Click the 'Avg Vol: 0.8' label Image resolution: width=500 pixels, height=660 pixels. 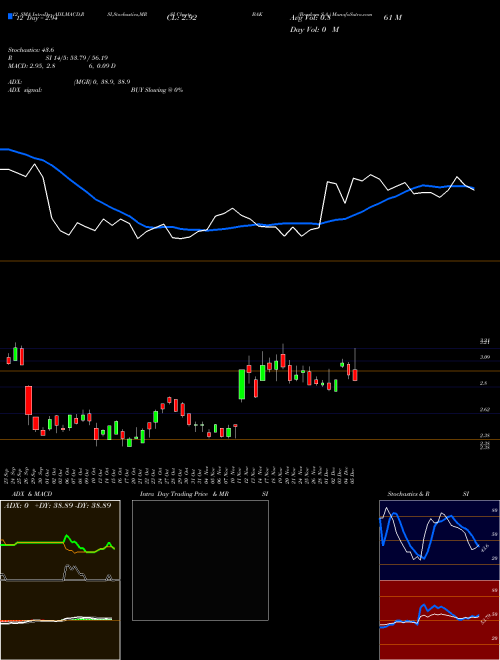(311, 18)
